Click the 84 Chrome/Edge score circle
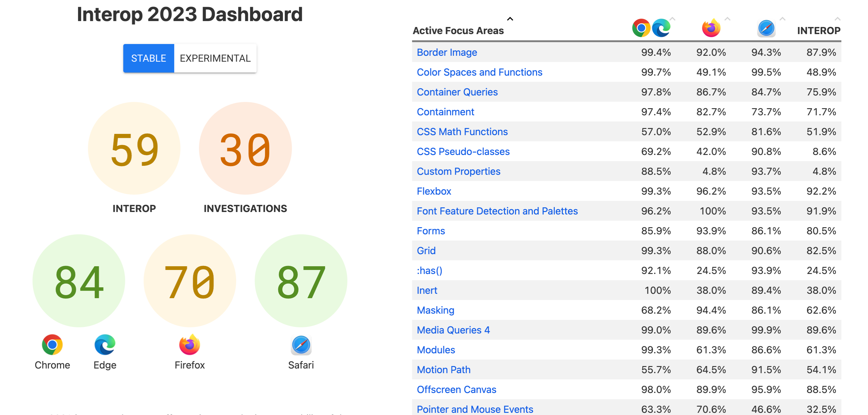 pos(79,281)
